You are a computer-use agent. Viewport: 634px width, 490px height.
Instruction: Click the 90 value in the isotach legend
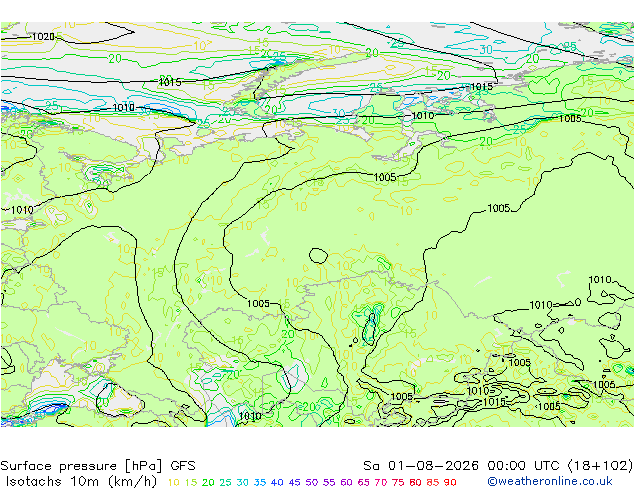450,482
